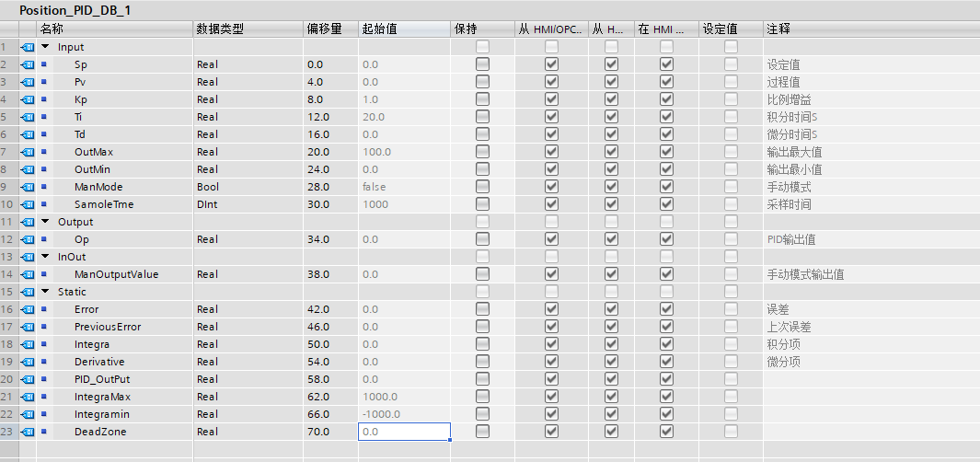The image size is (980, 462).
Task: Edit the start value field of DeadZone
Action: pyautogui.click(x=403, y=432)
